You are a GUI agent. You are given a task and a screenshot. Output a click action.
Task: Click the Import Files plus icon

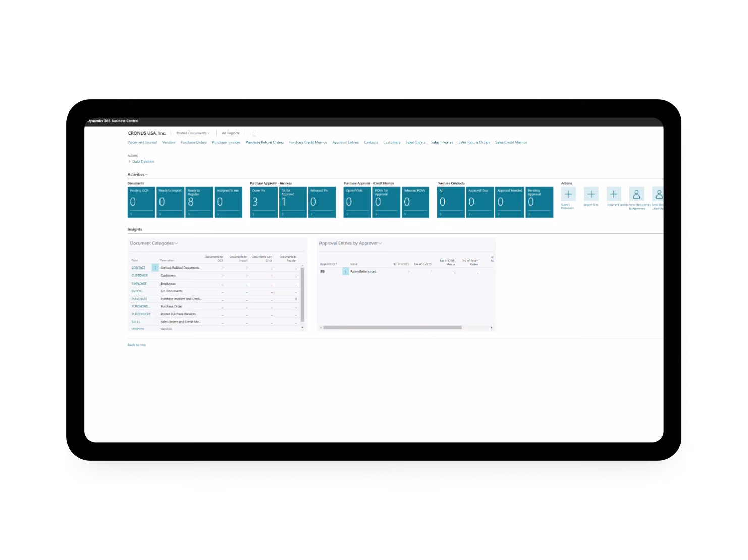[x=591, y=194]
